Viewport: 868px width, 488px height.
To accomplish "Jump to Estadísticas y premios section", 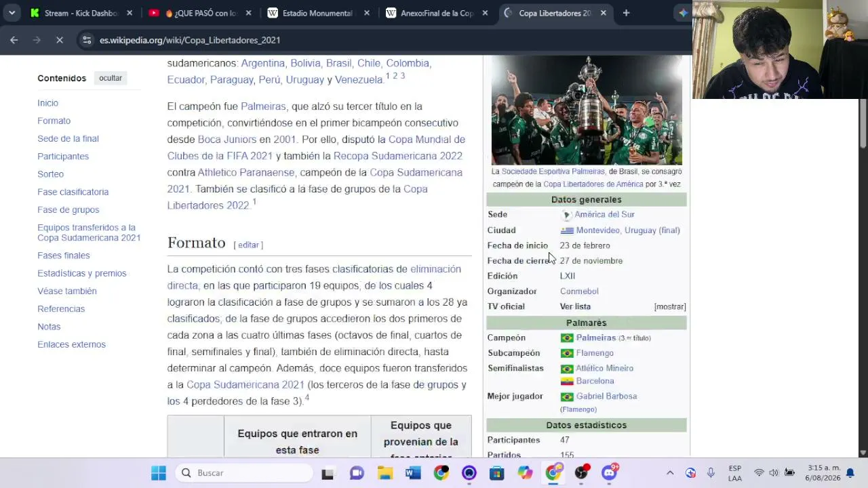I will [x=81, y=273].
